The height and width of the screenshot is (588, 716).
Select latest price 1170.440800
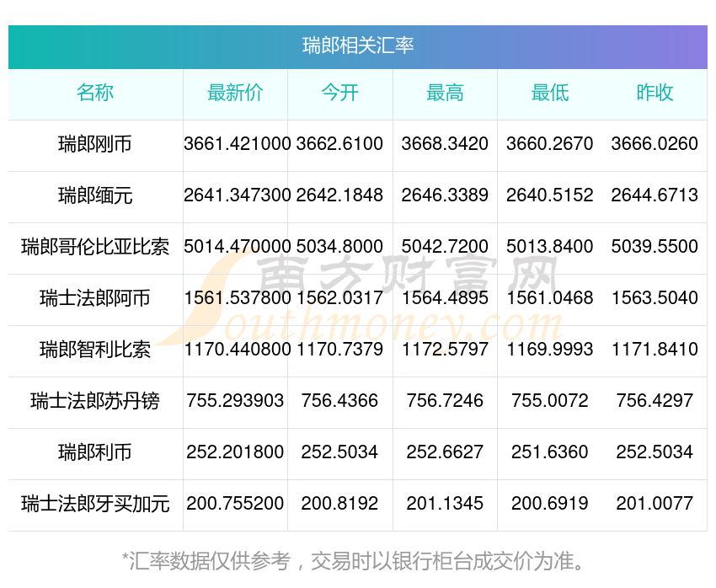tap(237, 350)
